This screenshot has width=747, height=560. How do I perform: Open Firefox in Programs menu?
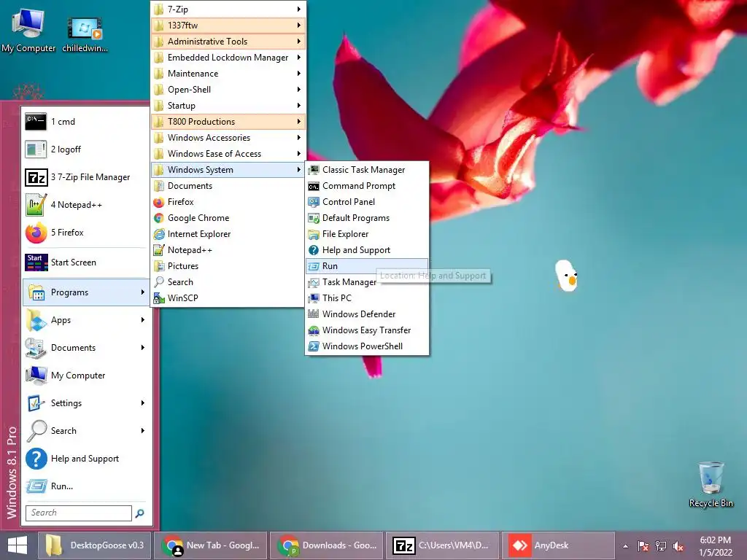pos(228,202)
